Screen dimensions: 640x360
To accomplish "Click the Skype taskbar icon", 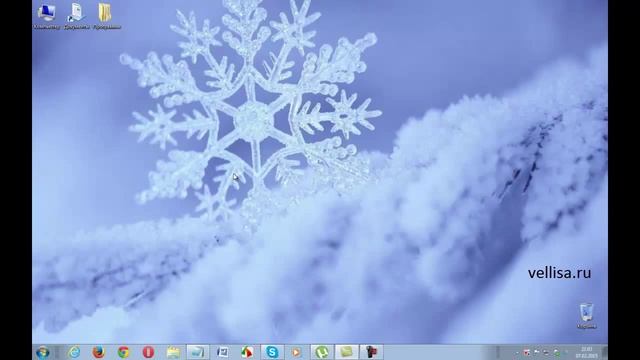I will [272, 352].
